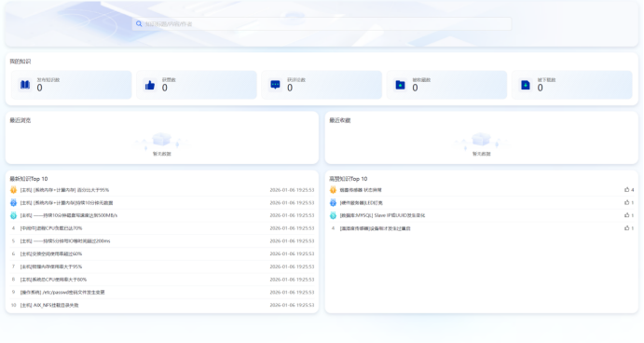Click the download file icon on 被下载数 card
Image resolution: width=644 pixels, height=343 pixels.
526,85
